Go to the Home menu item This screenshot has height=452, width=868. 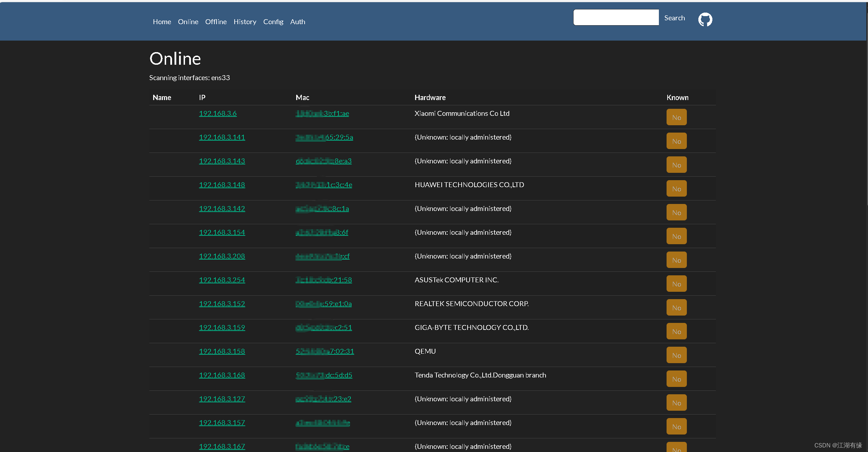click(x=162, y=22)
